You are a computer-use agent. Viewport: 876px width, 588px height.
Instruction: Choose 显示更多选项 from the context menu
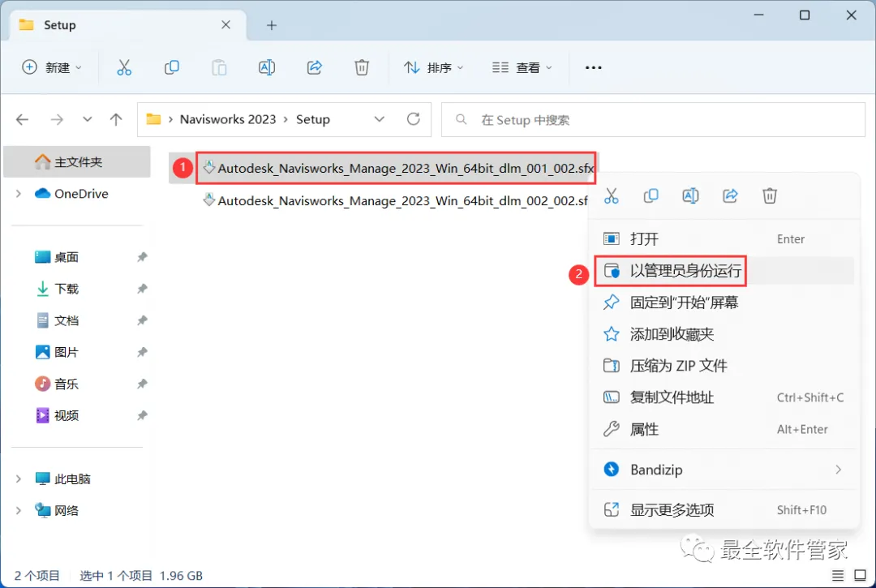point(724,510)
